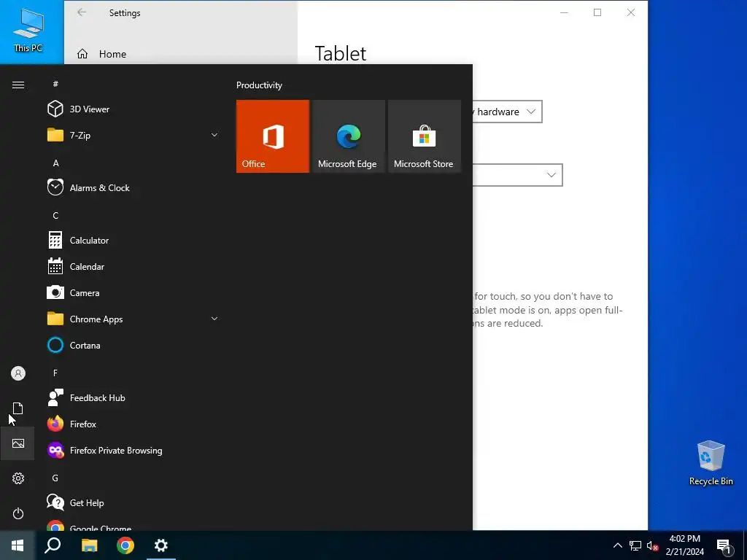
Task: Open Firefox Private Browsing
Action: pyautogui.click(x=133, y=450)
